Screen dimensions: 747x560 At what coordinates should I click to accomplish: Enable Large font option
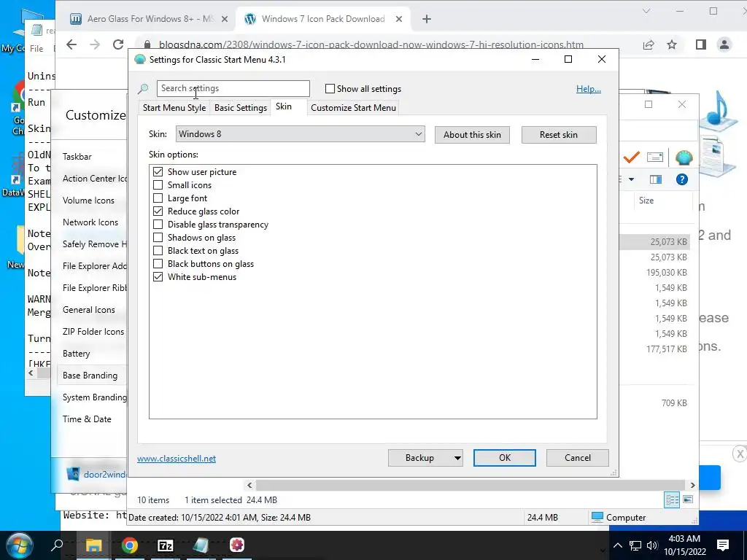pos(158,198)
